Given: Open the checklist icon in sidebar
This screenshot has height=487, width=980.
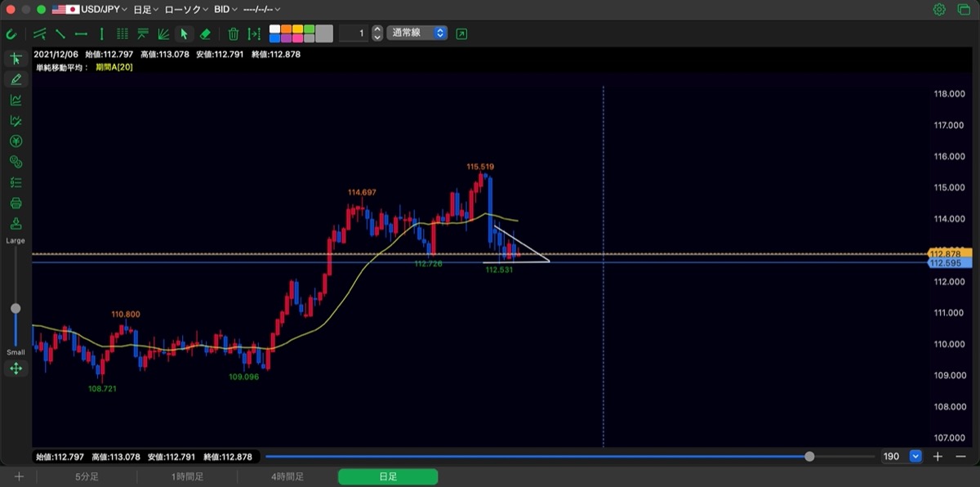Looking at the screenshot, I should point(16,182).
